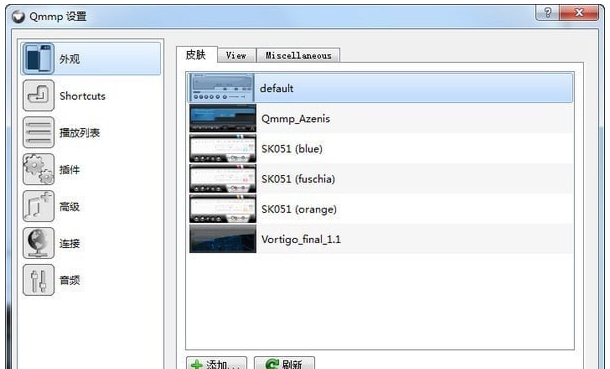The width and height of the screenshot is (610, 369).
Task: Switch to the View tab
Action: pyautogui.click(x=237, y=56)
